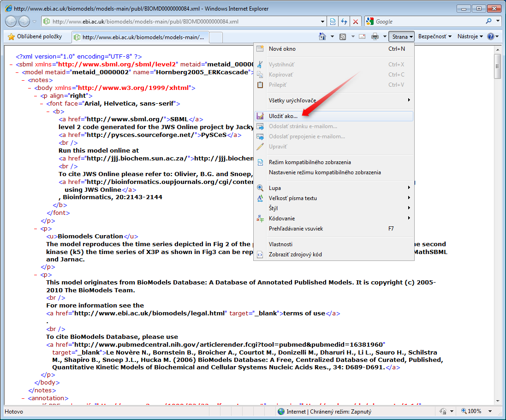Expand the zoom level dropdown arrow

490,411
